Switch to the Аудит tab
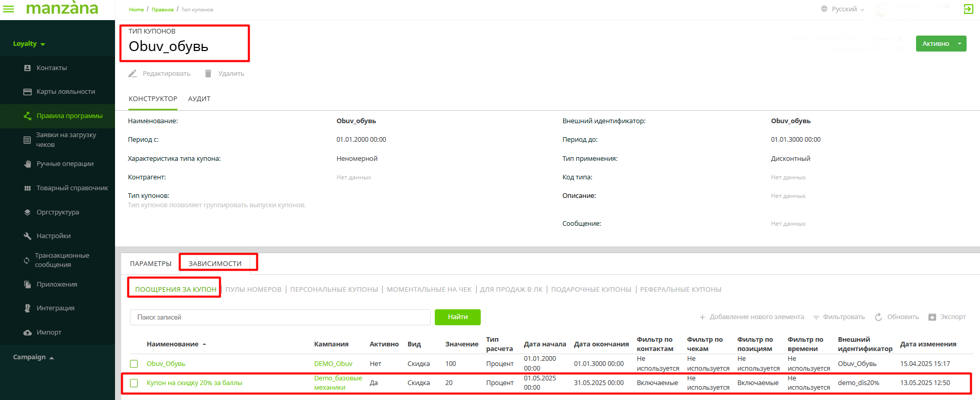980x400 pixels. coord(199,99)
